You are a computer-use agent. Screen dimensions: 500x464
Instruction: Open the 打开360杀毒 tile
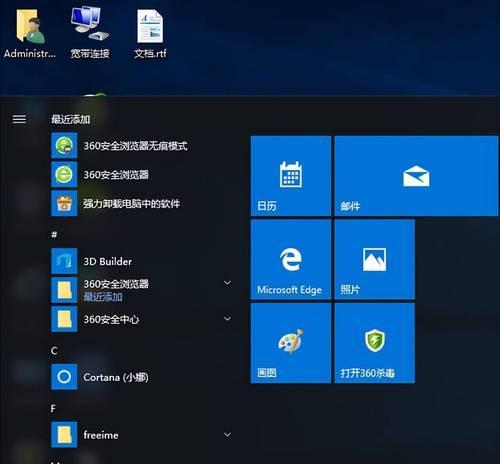pos(375,343)
